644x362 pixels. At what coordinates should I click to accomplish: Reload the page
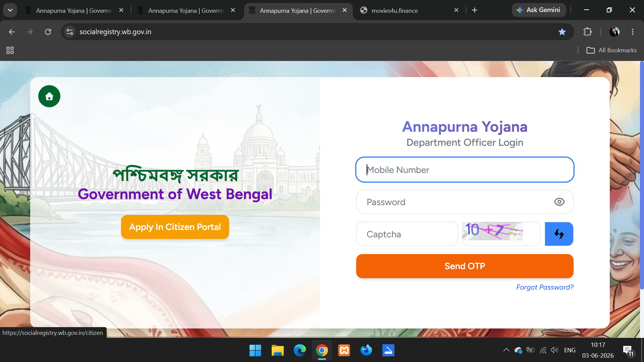[x=48, y=32]
